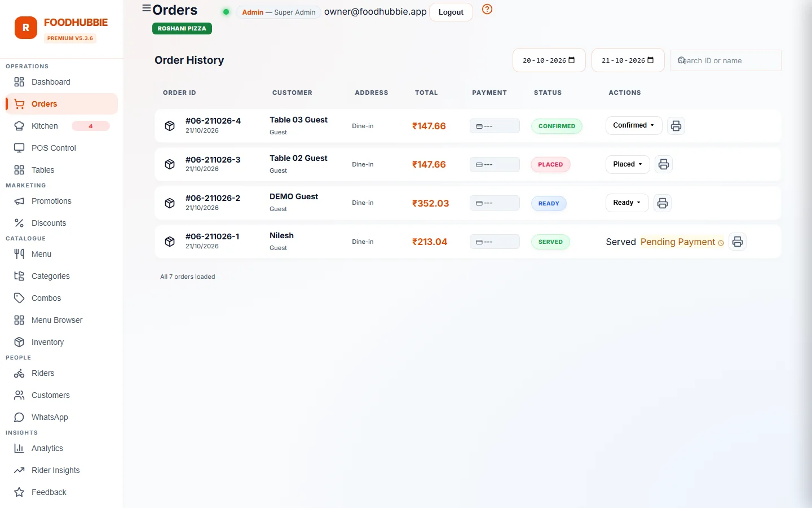The image size is (812, 508).
Task: Click package icon of order #06-211026-4
Action: tap(170, 126)
